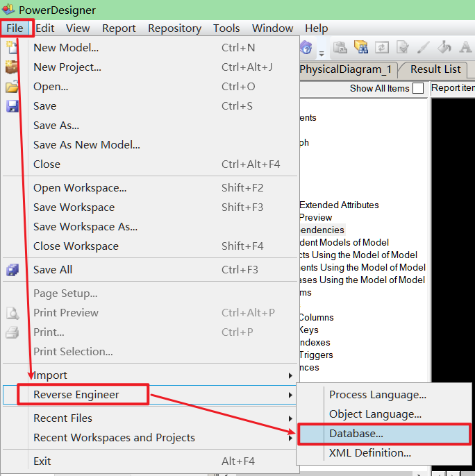Viewport: 475px width, 476px height.
Task: Select the Save menu entry
Action: coord(150,106)
